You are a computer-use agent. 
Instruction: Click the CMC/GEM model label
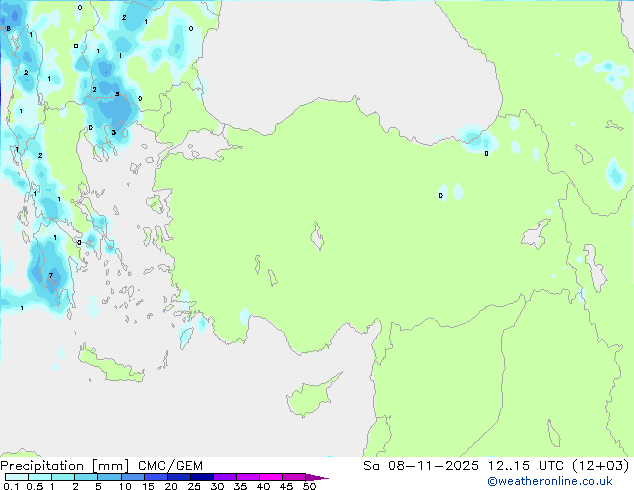tap(170, 466)
